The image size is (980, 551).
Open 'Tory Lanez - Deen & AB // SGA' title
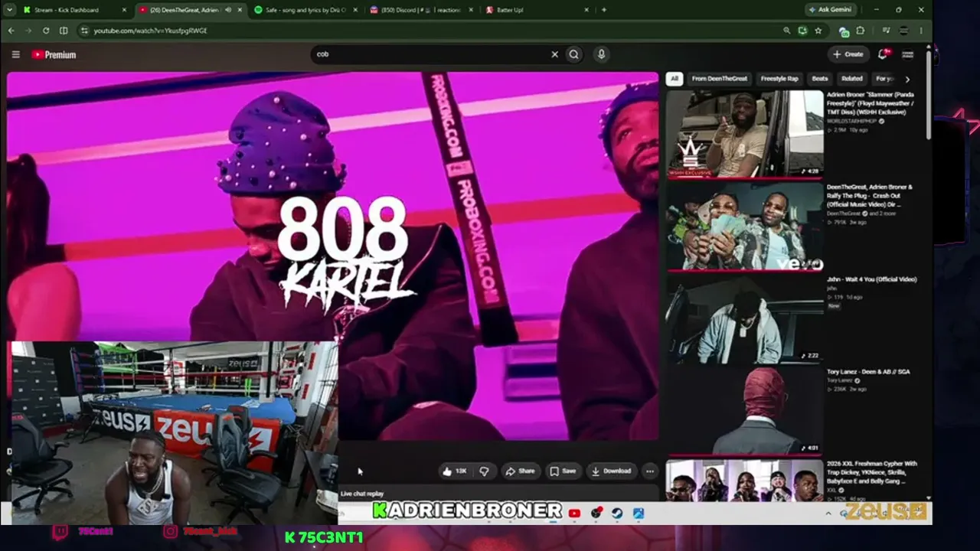tap(868, 372)
